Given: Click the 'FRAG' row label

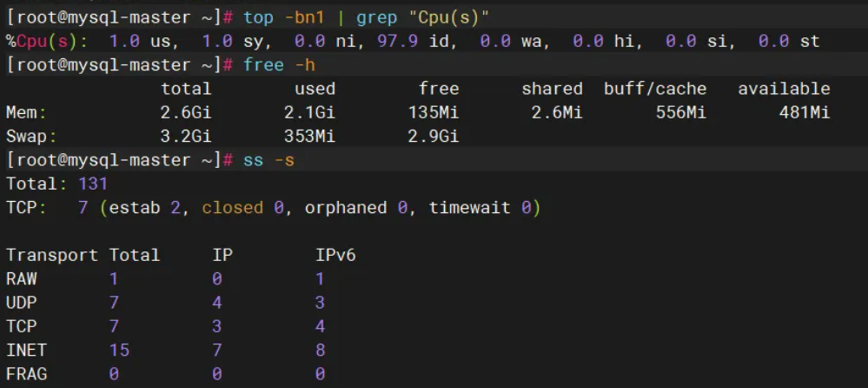Looking at the screenshot, I should tap(27, 374).
